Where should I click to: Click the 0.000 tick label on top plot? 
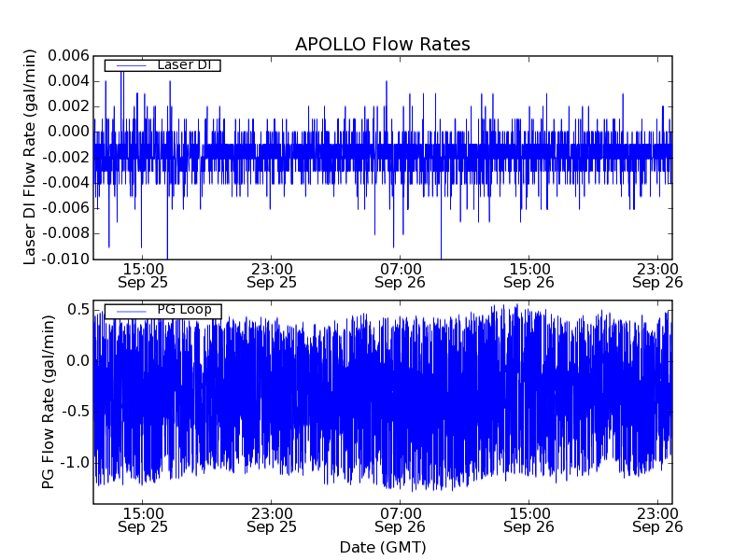point(68,132)
